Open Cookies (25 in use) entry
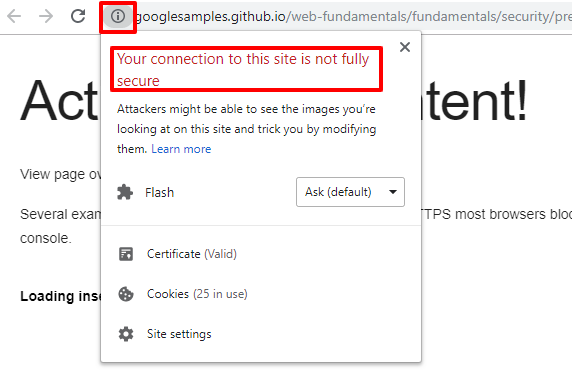 pos(197,294)
